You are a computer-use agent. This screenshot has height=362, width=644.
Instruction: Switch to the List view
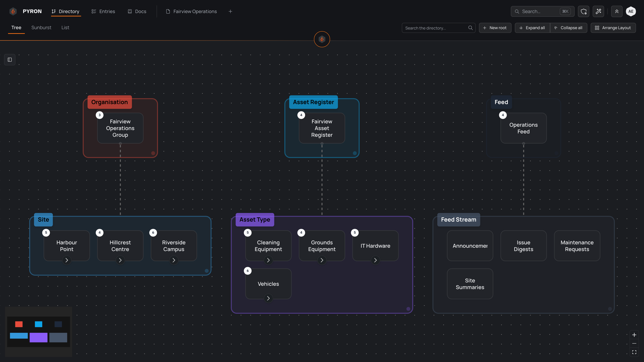tap(65, 27)
